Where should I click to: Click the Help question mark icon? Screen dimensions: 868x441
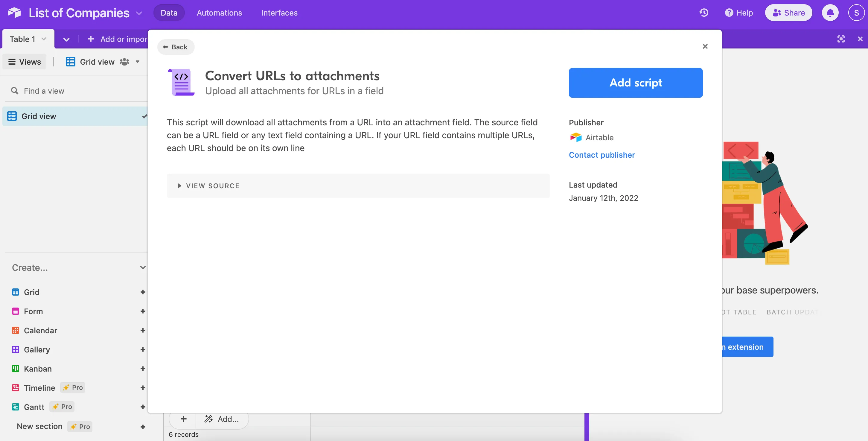coord(729,13)
